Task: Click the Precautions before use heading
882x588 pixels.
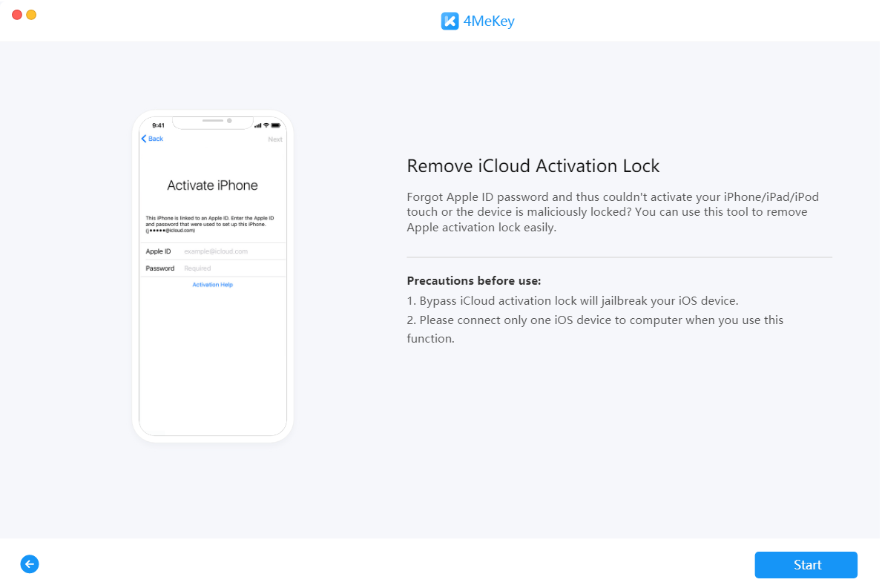Action: click(x=474, y=281)
